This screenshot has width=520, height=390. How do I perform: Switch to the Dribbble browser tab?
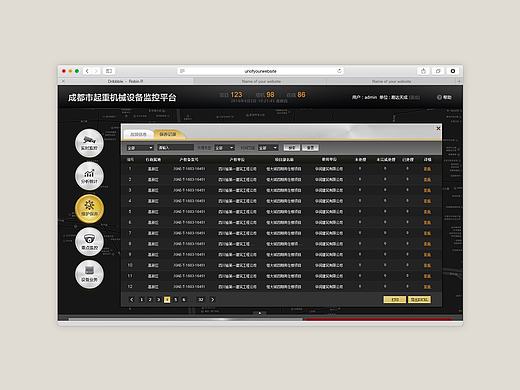(x=126, y=81)
